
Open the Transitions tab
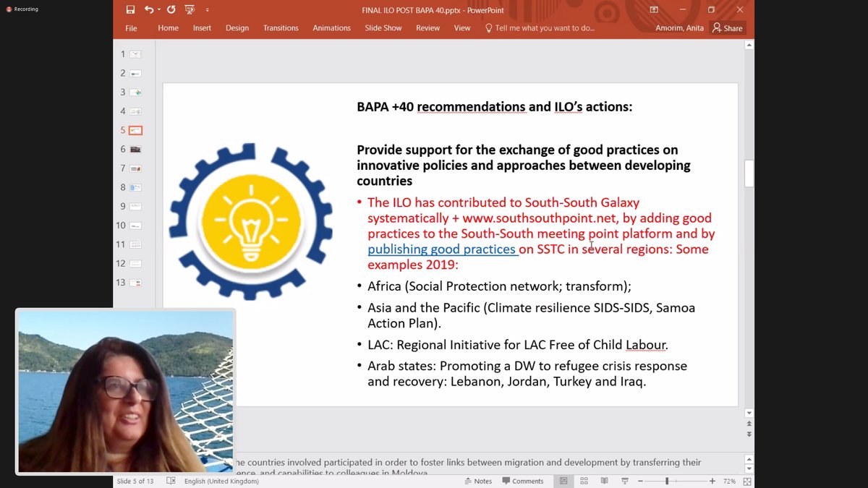(281, 28)
